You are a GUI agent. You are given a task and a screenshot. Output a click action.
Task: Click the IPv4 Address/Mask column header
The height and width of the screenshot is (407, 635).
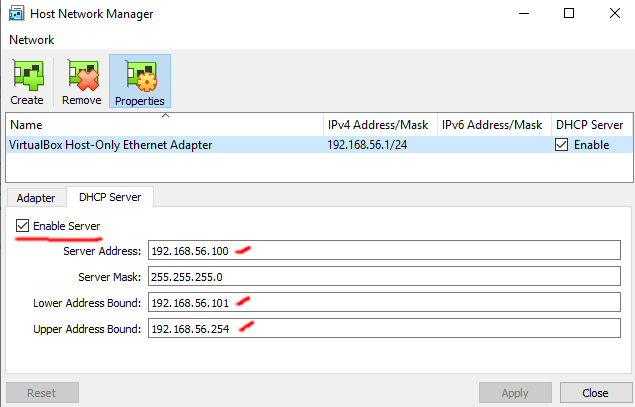tap(378, 125)
